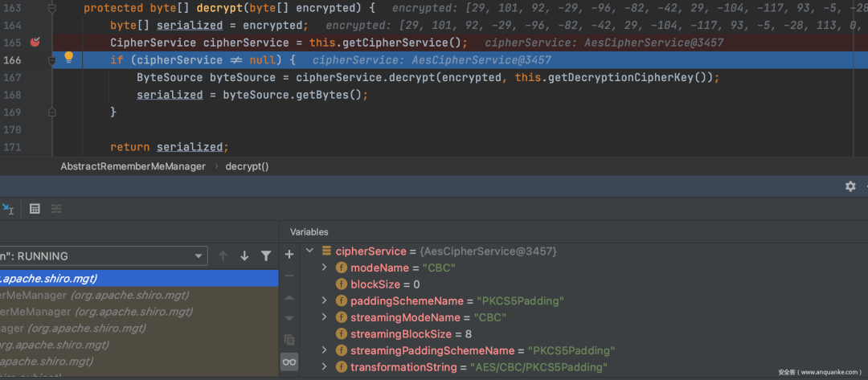Click field icon beside modeName
The height and width of the screenshot is (380, 868).
[x=342, y=268]
